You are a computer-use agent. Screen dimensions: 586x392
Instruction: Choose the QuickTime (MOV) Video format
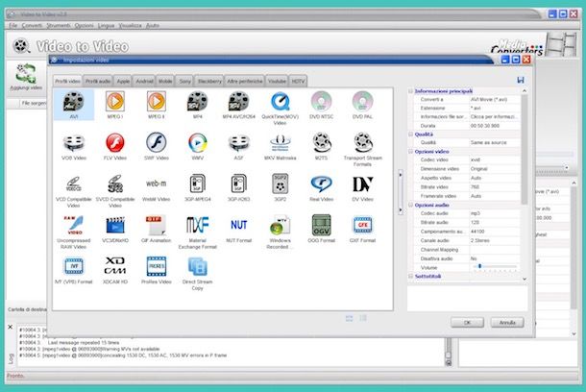click(x=279, y=103)
